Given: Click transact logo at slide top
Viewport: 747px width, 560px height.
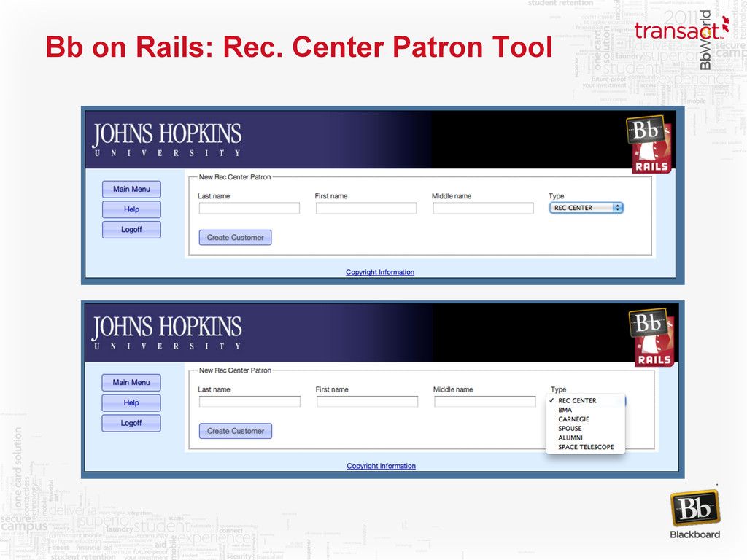Looking at the screenshot, I should coord(681,29).
